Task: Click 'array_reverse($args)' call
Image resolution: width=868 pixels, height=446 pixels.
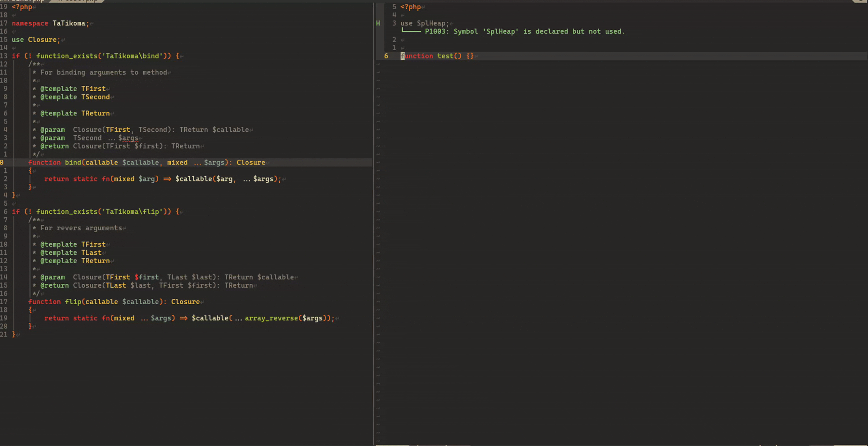Action: (287, 318)
